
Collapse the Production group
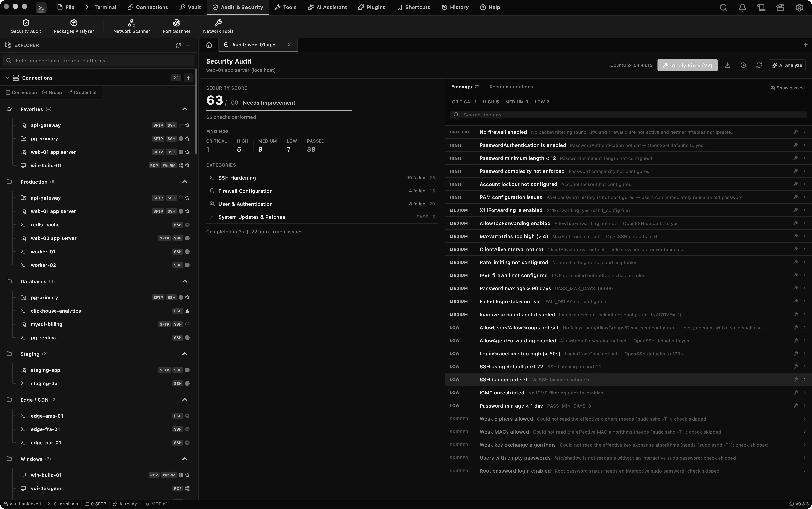pyautogui.click(x=185, y=182)
